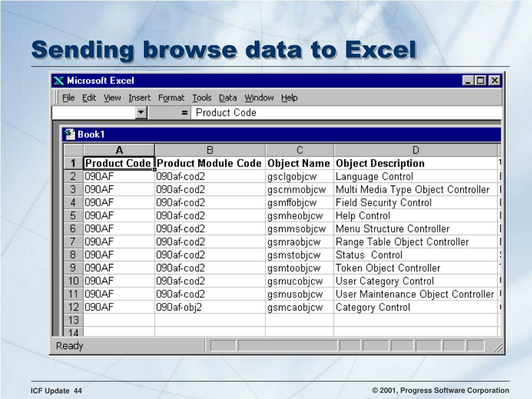
Task: Select cell containing gscmmobjcw
Action: (x=300, y=189)
